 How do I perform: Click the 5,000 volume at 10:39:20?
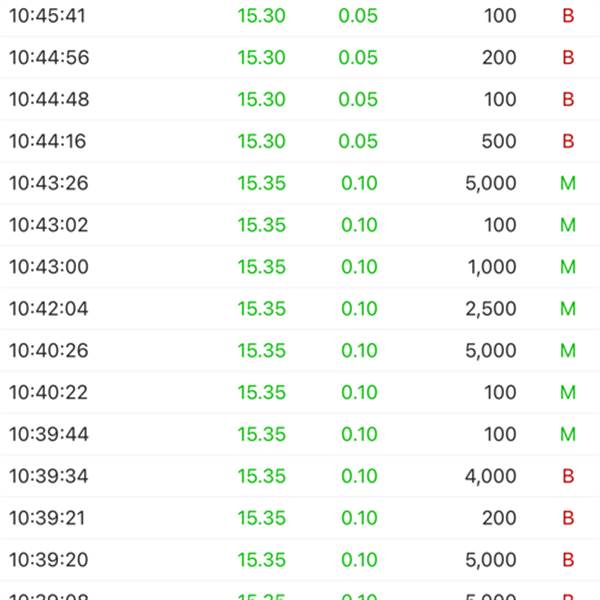491,560
